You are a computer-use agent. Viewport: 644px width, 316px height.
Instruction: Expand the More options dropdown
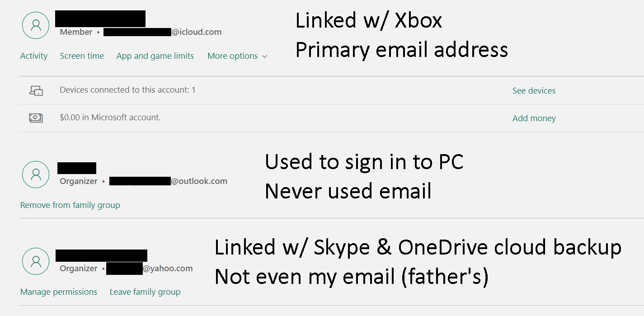[x=237, y=56]
